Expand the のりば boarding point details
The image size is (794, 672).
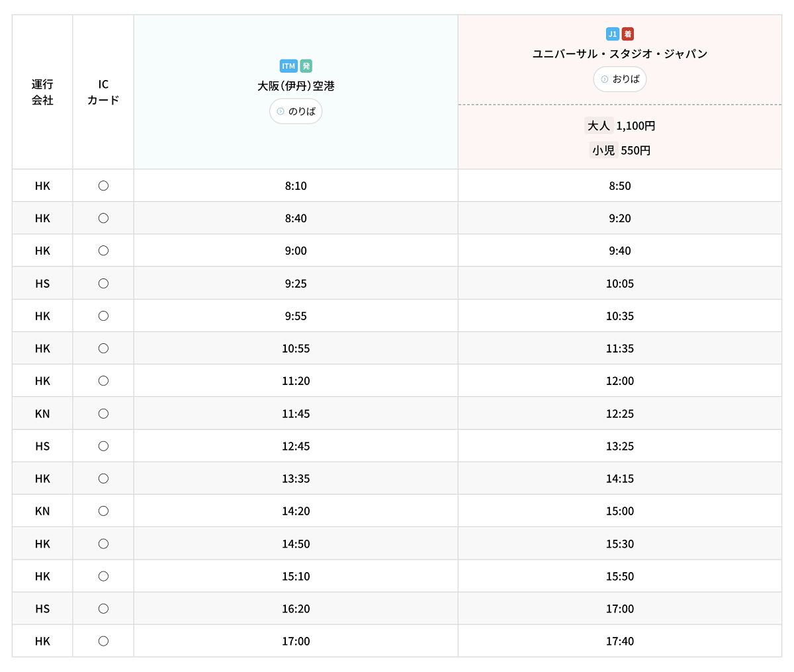tap(296, 111)
